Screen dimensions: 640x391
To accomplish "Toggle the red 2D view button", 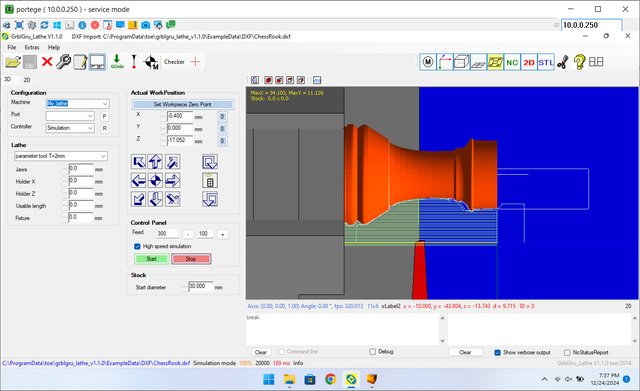I will pyautogui.click(x=529, y=62).
